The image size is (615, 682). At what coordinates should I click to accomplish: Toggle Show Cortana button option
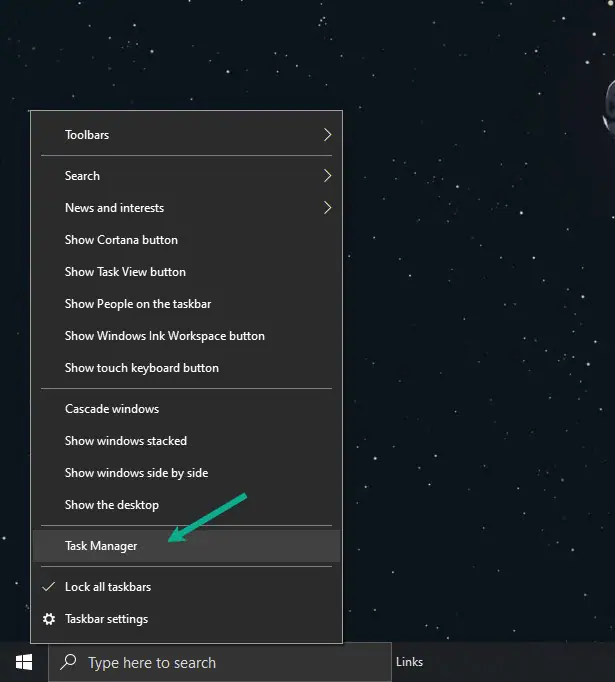tap(186, 240)
